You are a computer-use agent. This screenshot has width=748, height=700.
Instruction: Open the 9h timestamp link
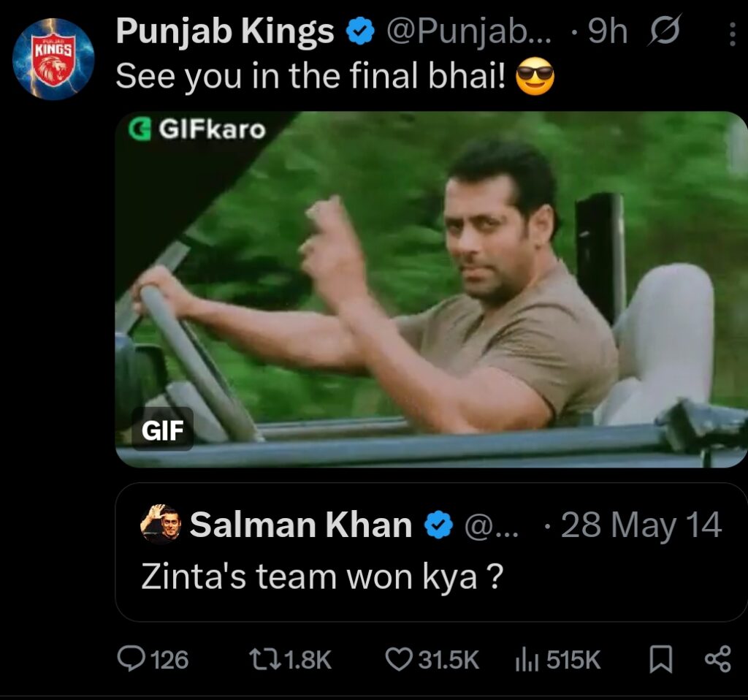[x=607, y=32]
